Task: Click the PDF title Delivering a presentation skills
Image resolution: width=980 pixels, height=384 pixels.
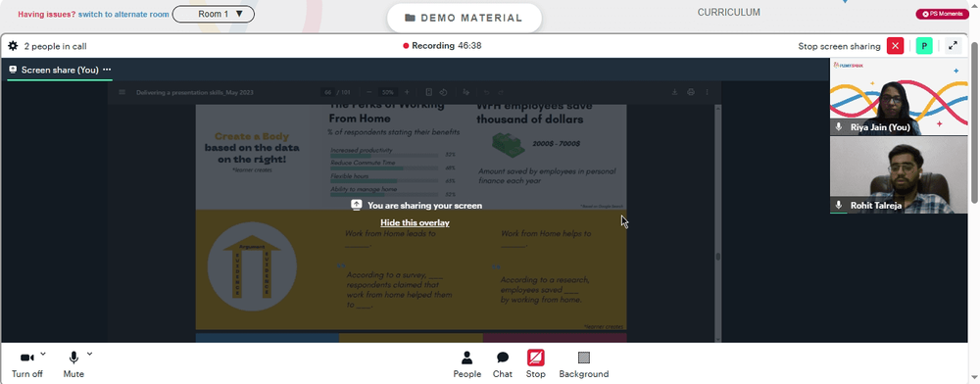Action: (x=194, y=92)
